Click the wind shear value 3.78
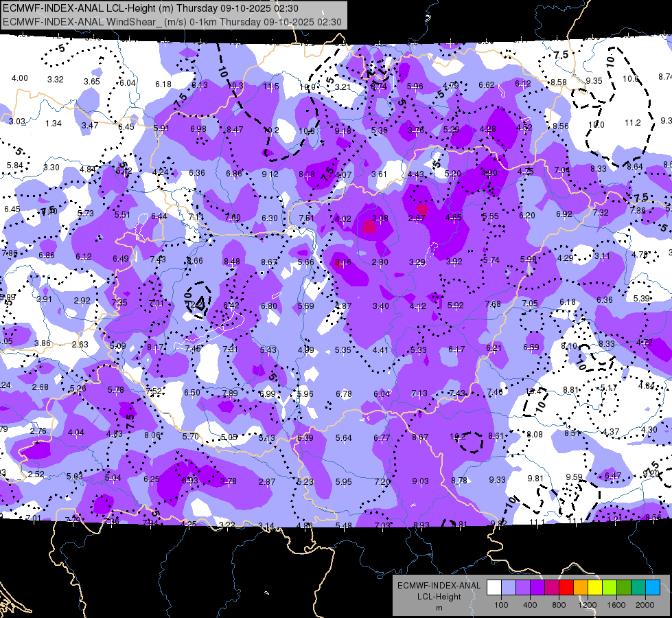Image resolution: width=672 pixels, height=618 pixels. pos(228,481)
